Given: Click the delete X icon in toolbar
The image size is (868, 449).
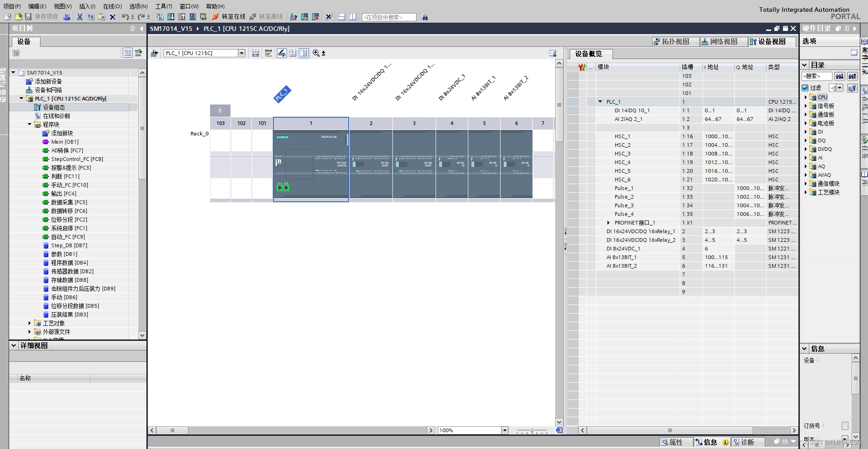Looking at the screenshot, I should [x=113, y=17].
